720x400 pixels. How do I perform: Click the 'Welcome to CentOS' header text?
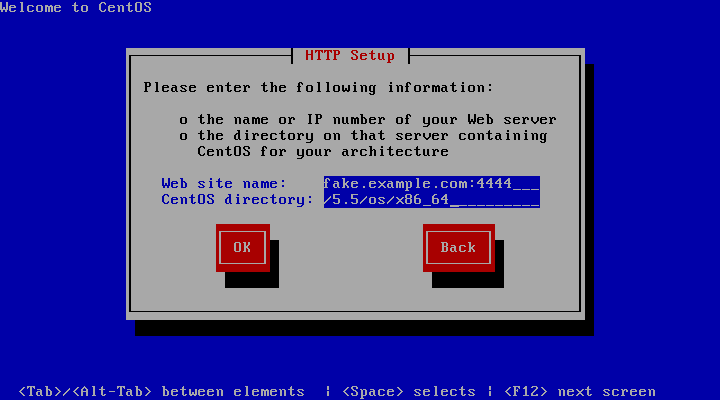coord(76,7)
